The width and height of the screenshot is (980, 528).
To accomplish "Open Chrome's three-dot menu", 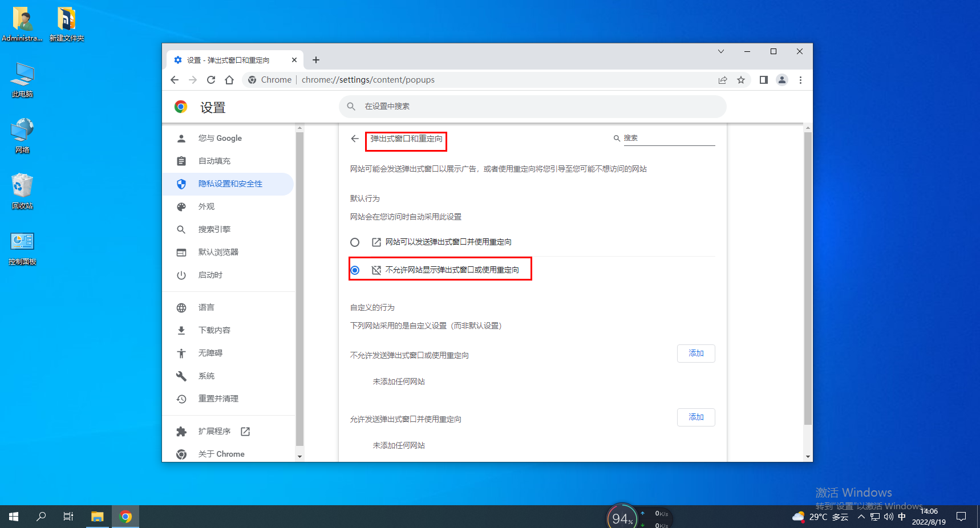I will 801,80.
